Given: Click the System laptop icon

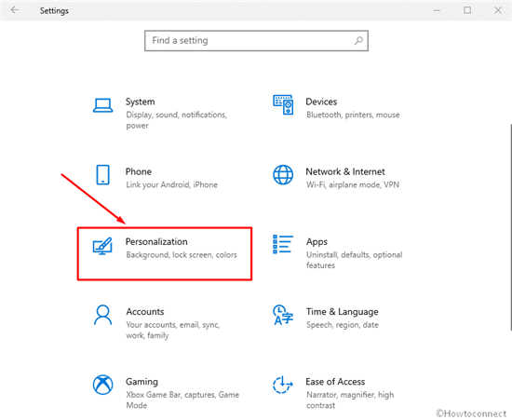Looking at the screenshot, I should (x=102, y=105).
